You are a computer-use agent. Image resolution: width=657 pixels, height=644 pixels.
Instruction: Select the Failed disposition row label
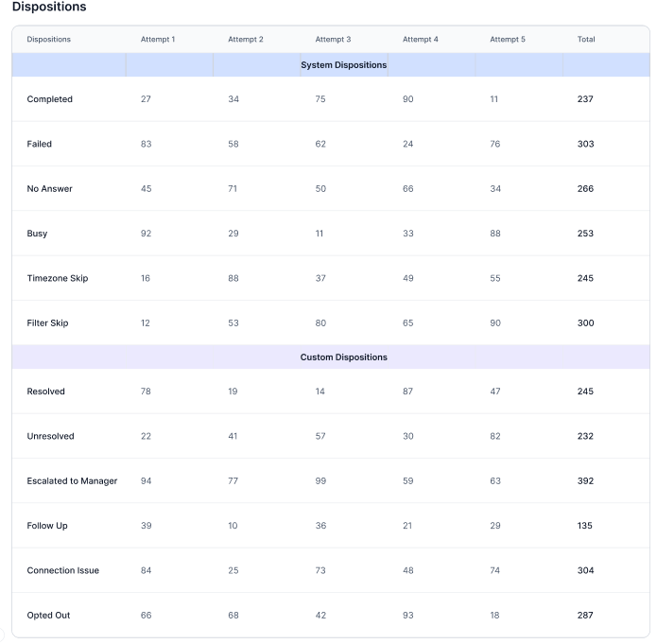tap(40, 145)
